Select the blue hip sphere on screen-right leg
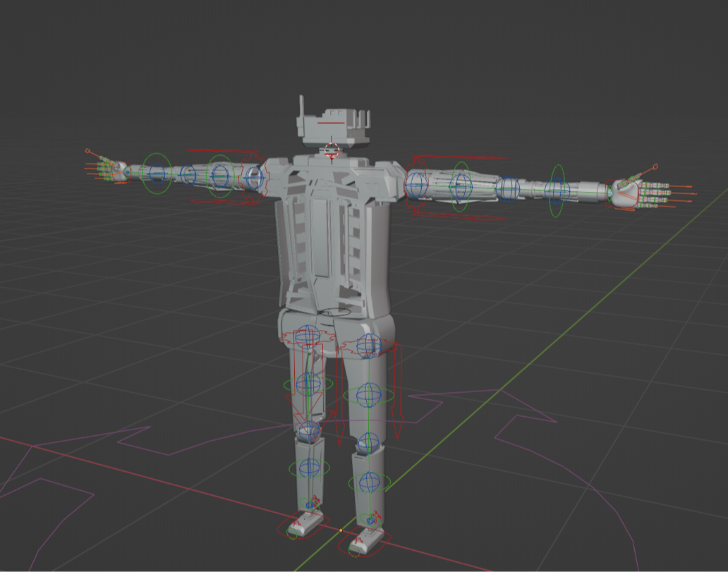This screenshot has height=572, width=728. [368, 346]
